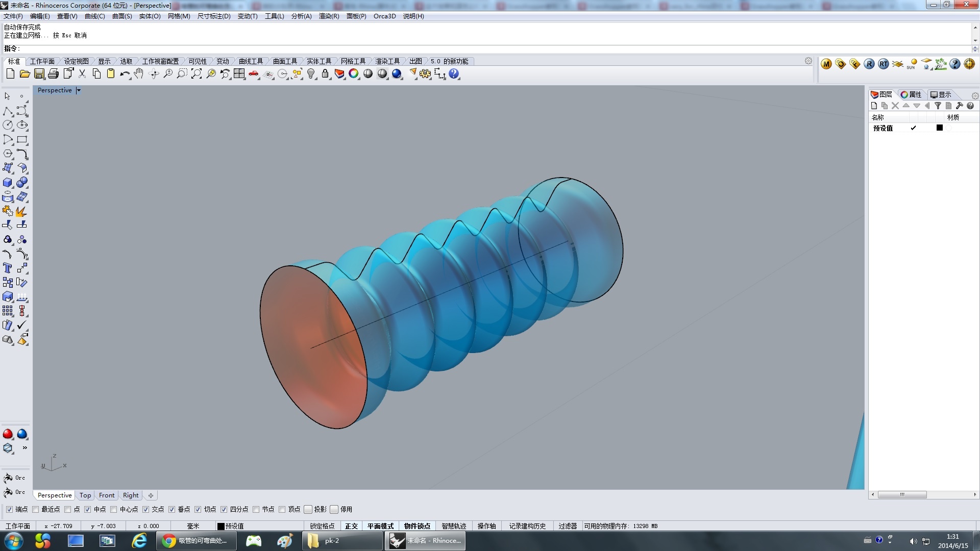Click the blue render sphere icon
Screen dimensions: 980x551
pos(397,74)
